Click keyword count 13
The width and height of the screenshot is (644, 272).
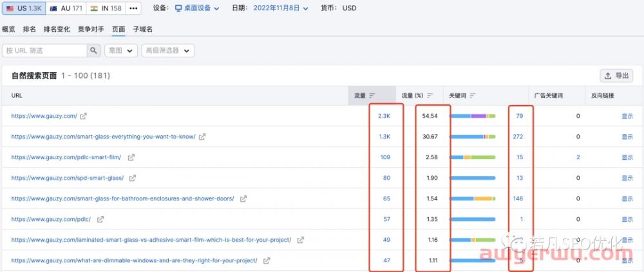pyautogui.click(x=520, y=178)
